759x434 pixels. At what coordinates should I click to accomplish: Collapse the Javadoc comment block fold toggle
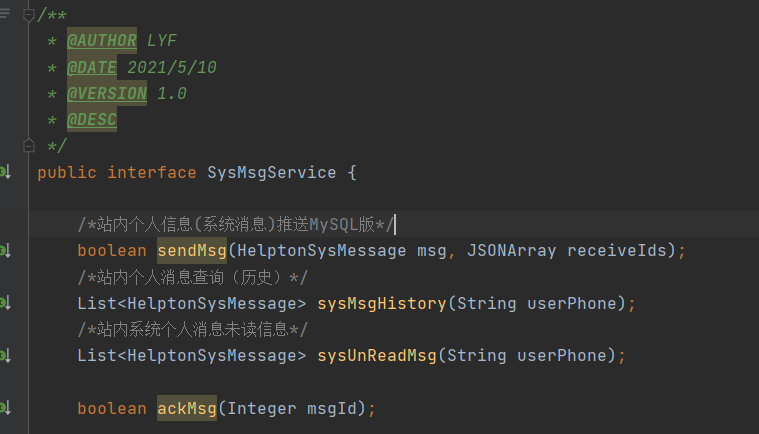tap(29, 14)
